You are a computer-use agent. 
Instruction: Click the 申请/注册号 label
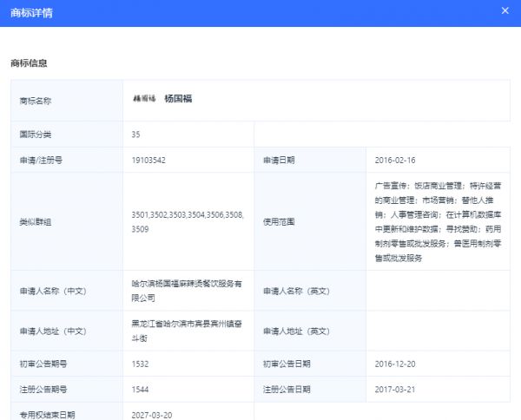point(41,160)
